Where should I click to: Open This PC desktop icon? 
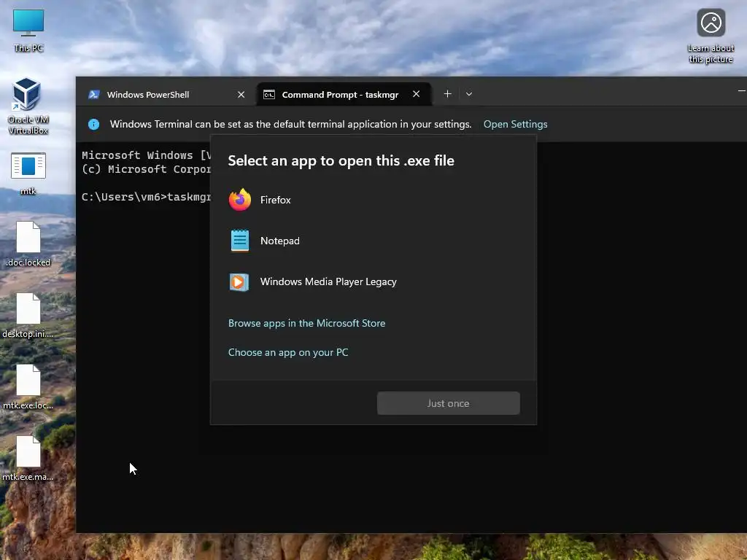coord(28,30)
